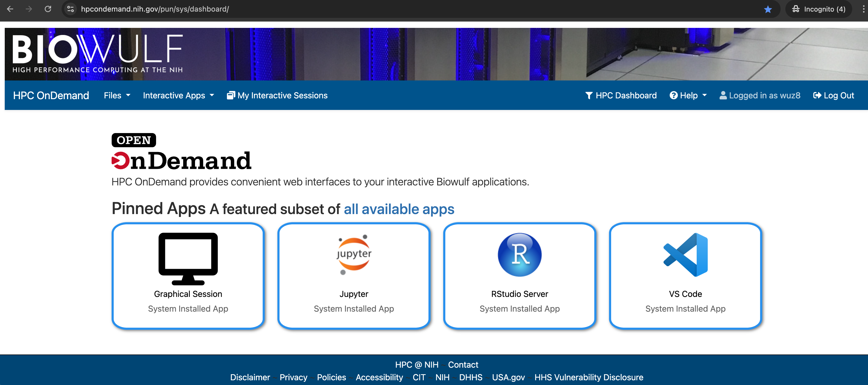
Task: Click the HPC OnDemand home brand
Action: point(51,95)
